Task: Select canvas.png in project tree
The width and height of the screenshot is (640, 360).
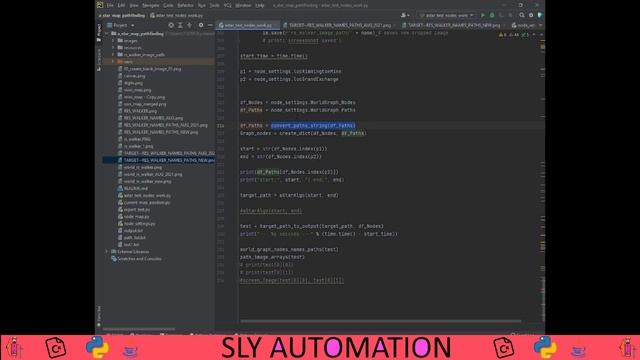Action: pos(134,76)
